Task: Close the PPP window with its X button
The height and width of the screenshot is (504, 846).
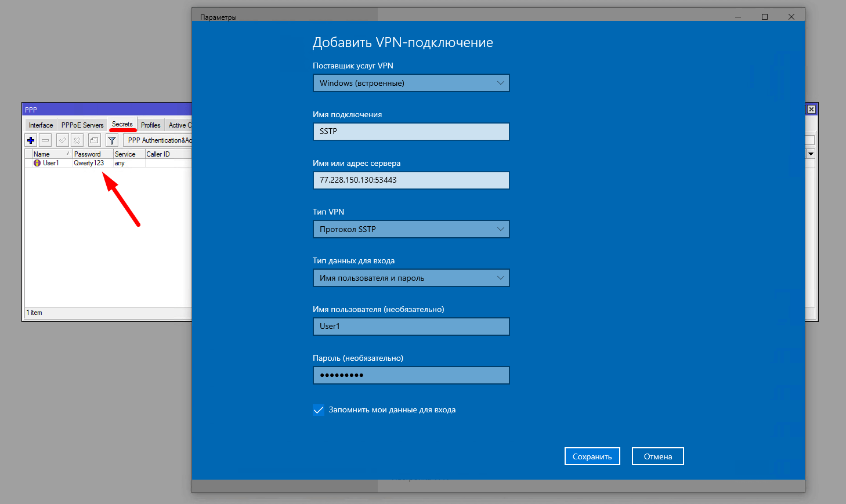Action: [x=811, y=110]
